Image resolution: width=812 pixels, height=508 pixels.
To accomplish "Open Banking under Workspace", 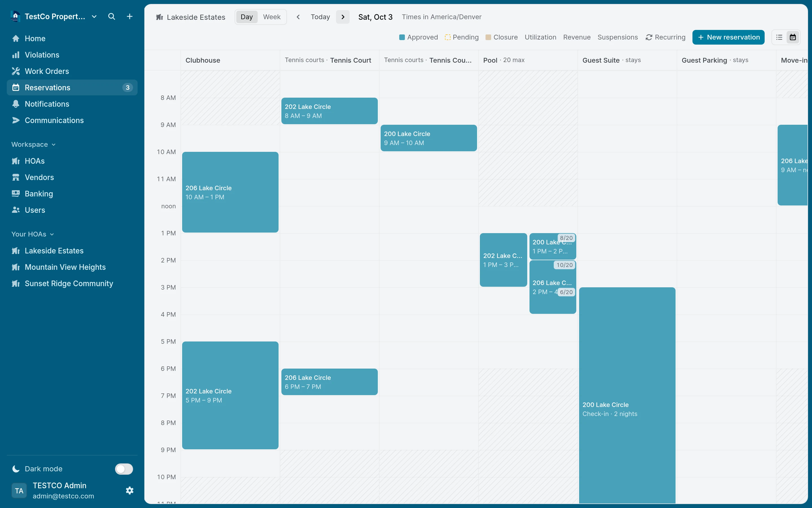I will [x=72, y=194].
